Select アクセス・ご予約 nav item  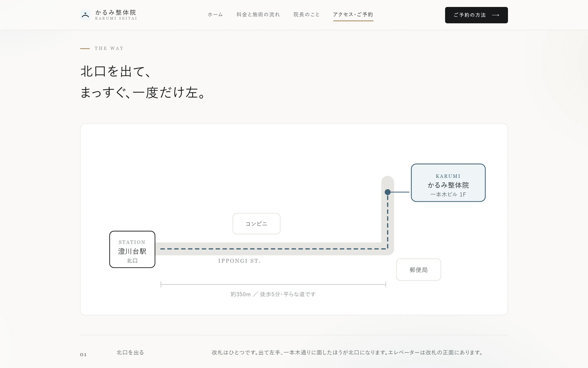(x=353, y=15)
